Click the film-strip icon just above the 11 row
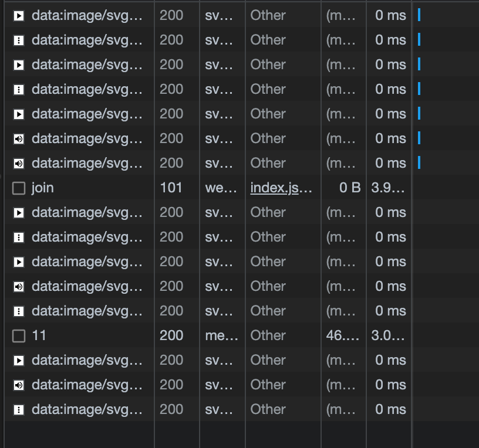479x448 pixels. pyautogui.click(x=18, y=311)
